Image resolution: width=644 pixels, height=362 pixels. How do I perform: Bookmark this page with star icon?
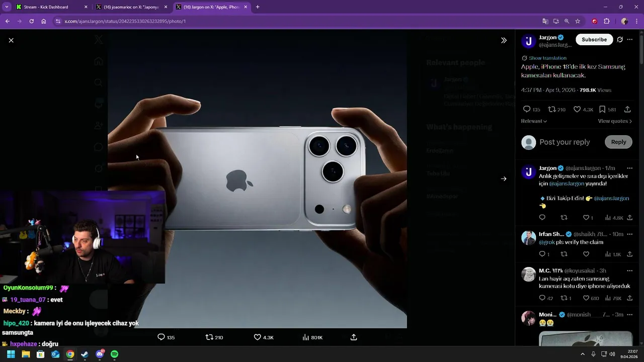578,21
